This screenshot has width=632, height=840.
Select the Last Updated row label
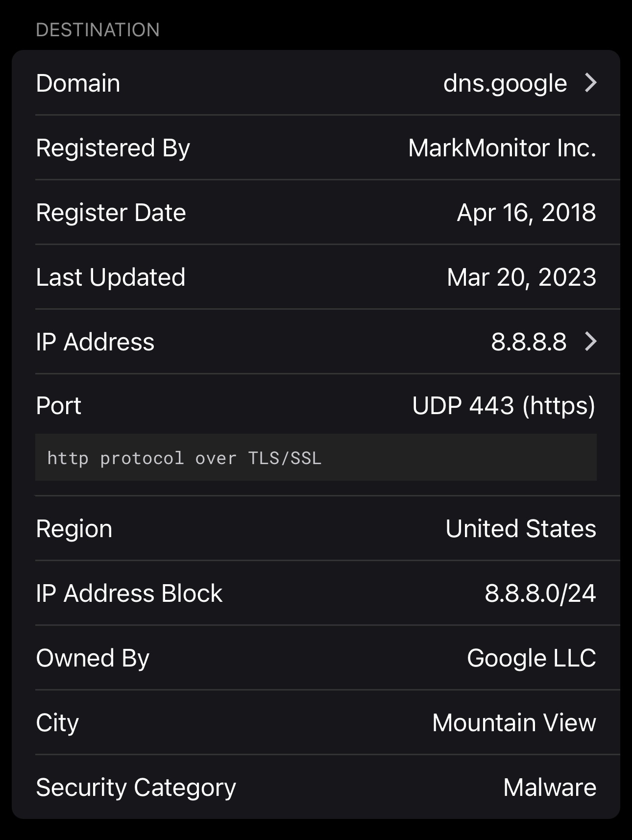(111, 277)
